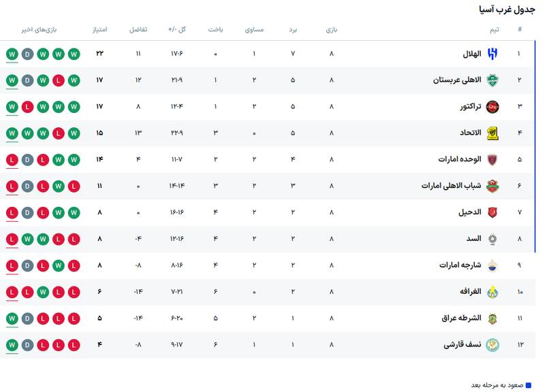
Task: Click the blue صعود به مرحله بعد legend square
Action: pyautogui.click(x=528, y=385)
